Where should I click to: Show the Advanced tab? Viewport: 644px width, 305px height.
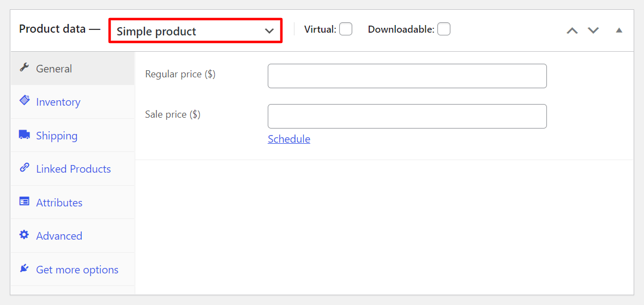click(73, 236)
